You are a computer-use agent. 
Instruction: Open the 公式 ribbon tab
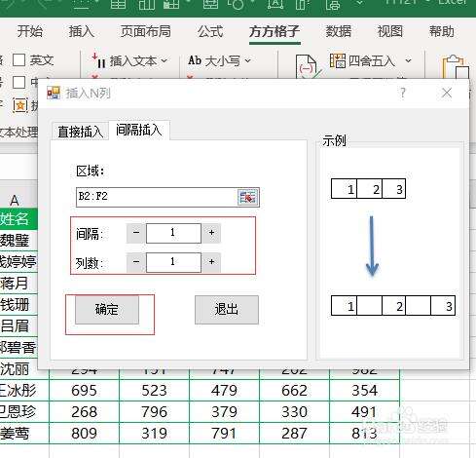210,31
